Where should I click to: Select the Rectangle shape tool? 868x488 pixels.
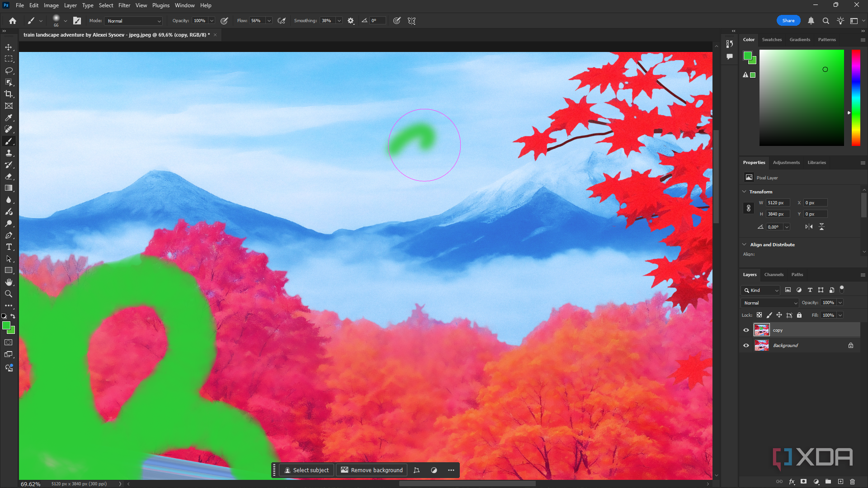[x=9, y=270]
